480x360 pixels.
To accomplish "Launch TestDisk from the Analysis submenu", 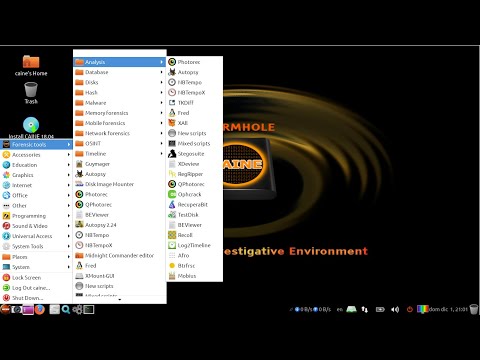I will tap(195, 215).
